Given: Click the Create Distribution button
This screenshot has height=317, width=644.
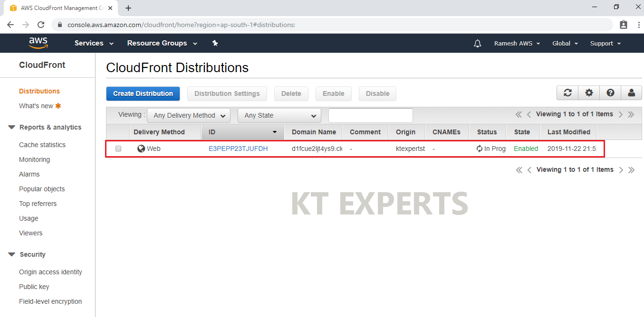Looking at the screenshot, I should (143, 93).
